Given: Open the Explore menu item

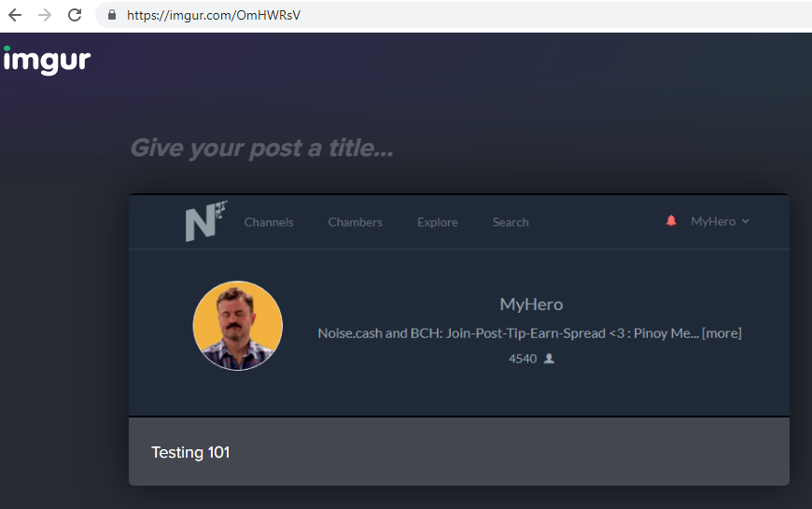Looking at the screenshot, I should 438,222.
